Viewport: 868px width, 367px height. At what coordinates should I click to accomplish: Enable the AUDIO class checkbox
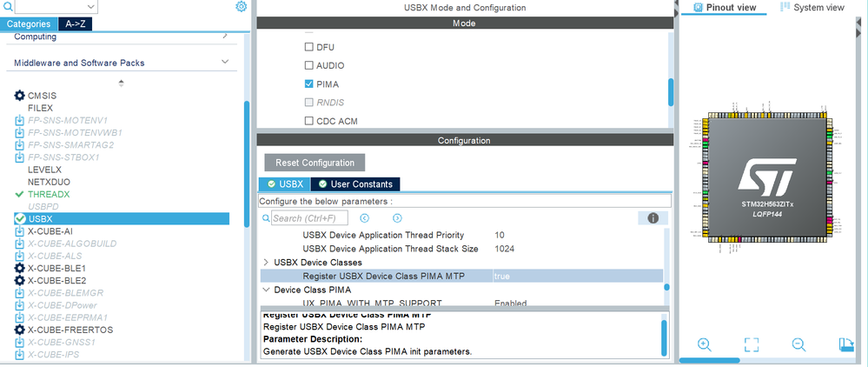click(309, 65)
